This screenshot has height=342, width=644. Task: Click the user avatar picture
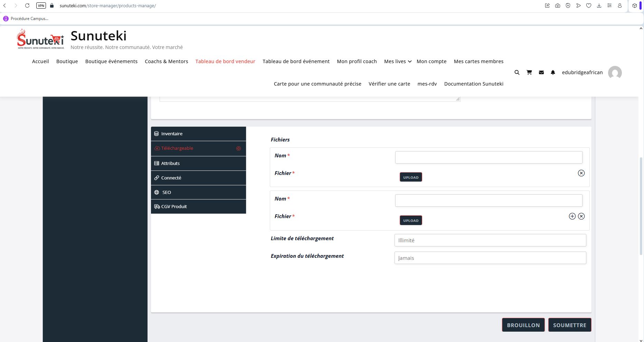point(615,73)
